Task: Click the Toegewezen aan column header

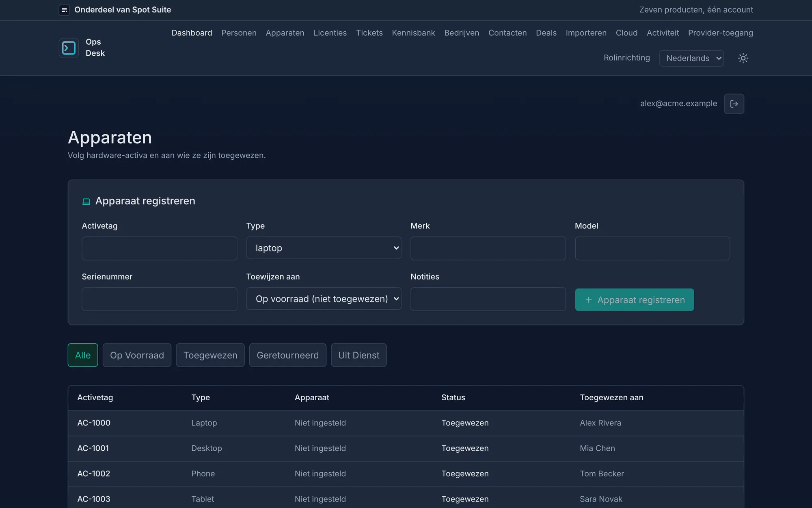Action: pos(611,397)
